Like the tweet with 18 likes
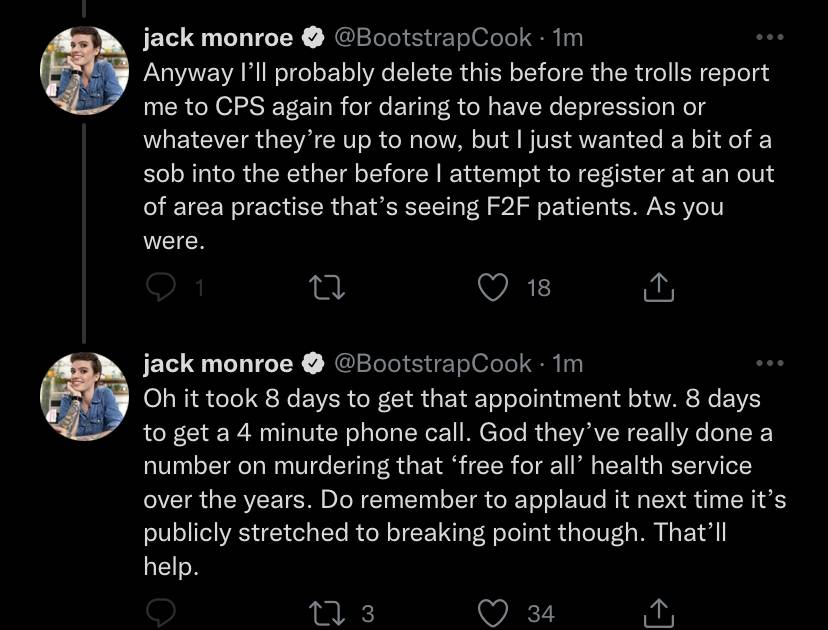 click(x=493, y=288)
